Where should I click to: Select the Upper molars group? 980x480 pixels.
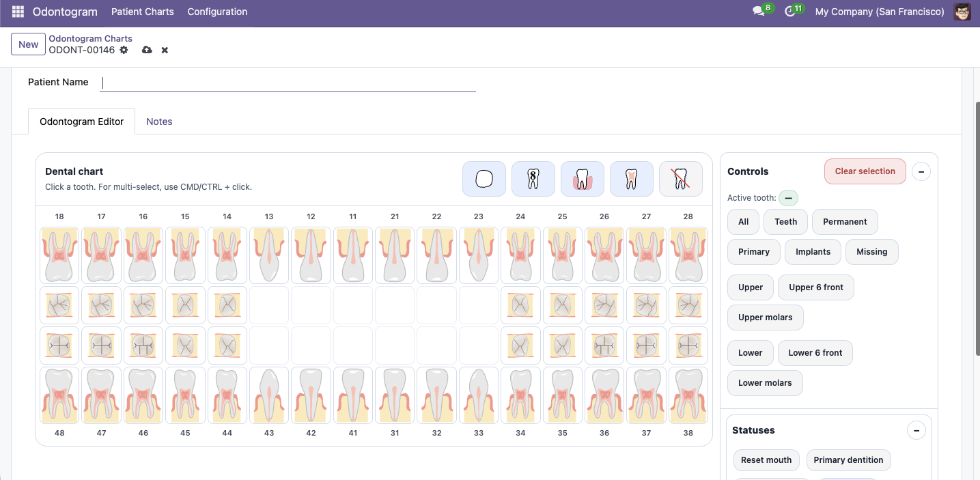pyautogui.click(x=766, y=317)
